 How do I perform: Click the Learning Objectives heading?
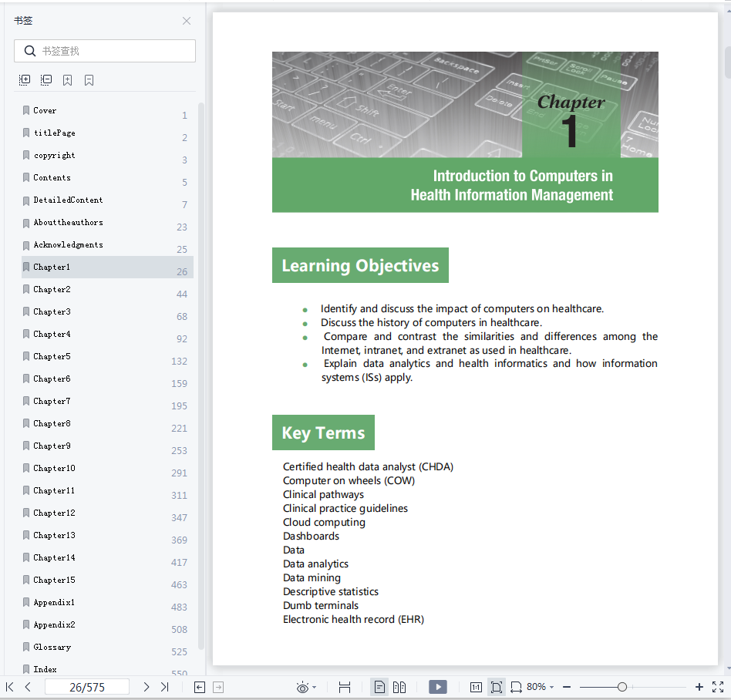tap(360, 265)
